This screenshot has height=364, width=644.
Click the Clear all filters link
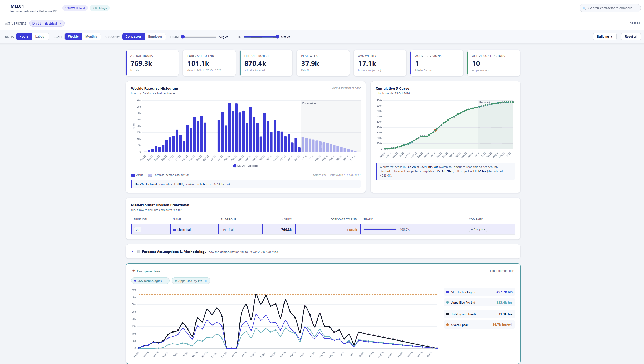(634, 23)
